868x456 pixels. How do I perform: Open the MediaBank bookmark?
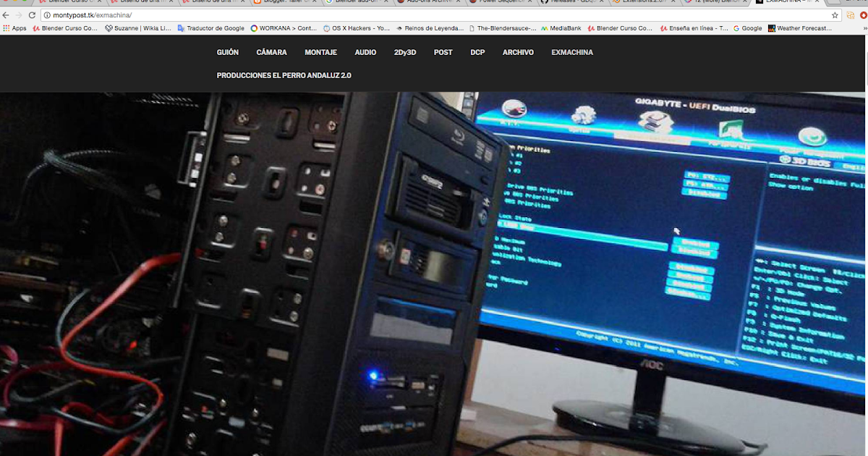pos(561,28)
